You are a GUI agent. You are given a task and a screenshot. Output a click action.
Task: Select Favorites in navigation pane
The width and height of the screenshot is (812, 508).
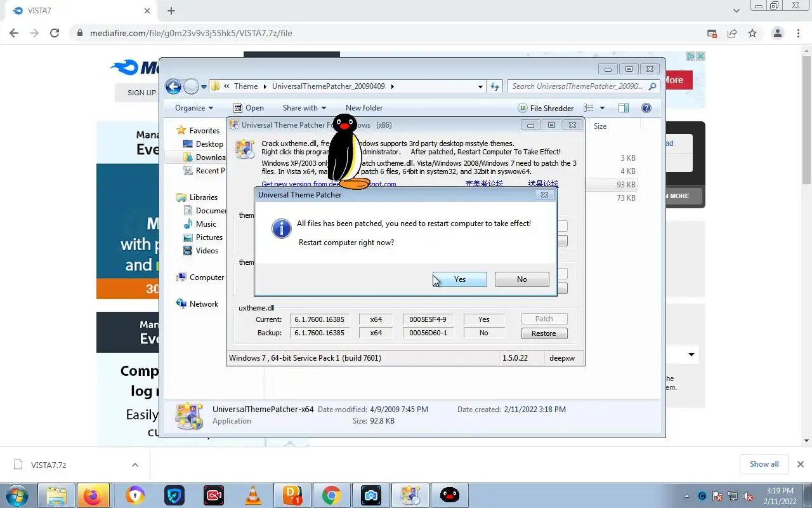click(x=198, y=131)
